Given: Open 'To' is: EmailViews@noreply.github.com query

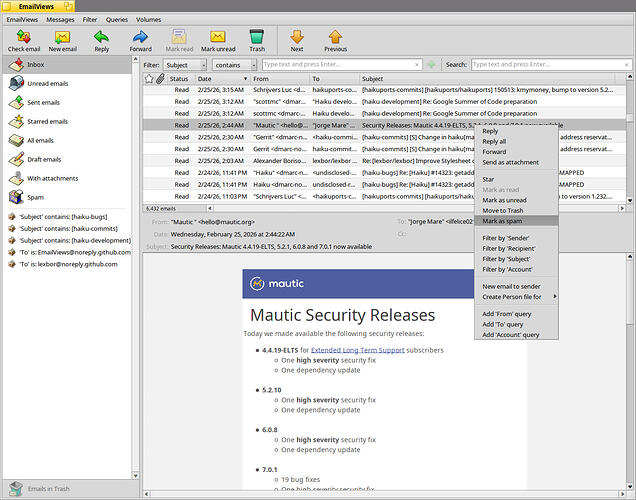Looking at the screenshot, I should pyautogui.click(x=75, y=252).
